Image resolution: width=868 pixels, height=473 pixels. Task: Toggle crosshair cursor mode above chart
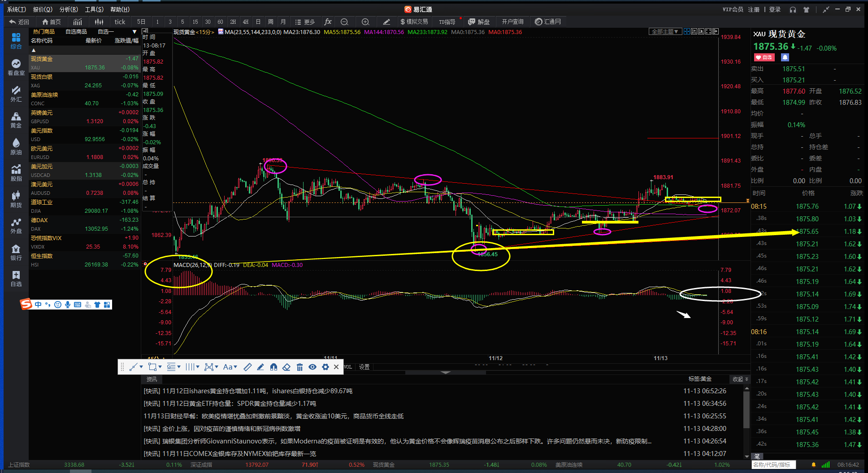687,31
